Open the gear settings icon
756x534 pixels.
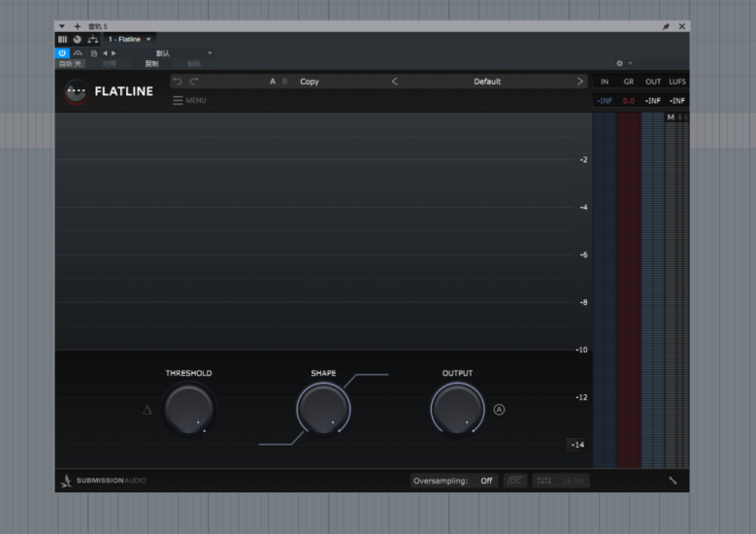click(x=620, y=63)
